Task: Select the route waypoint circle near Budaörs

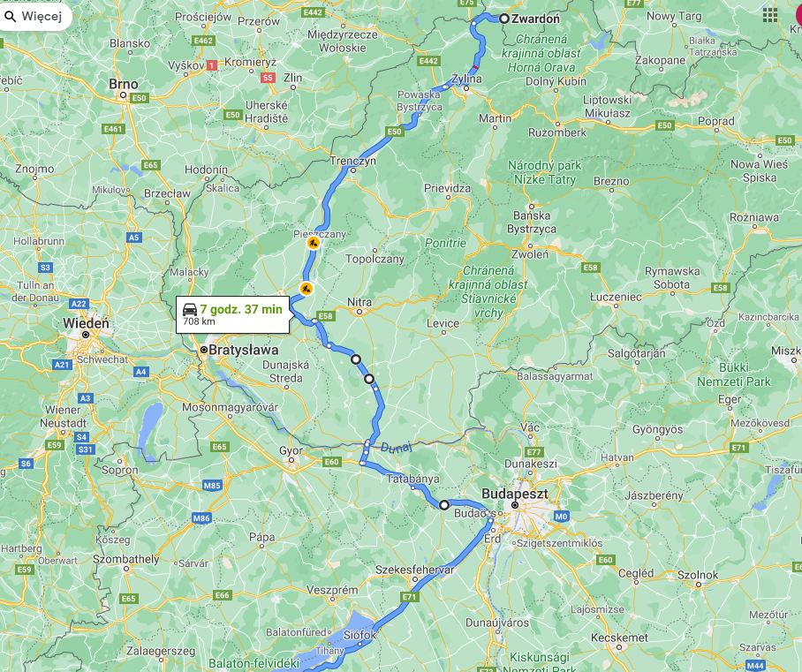Action: [444, 505]
